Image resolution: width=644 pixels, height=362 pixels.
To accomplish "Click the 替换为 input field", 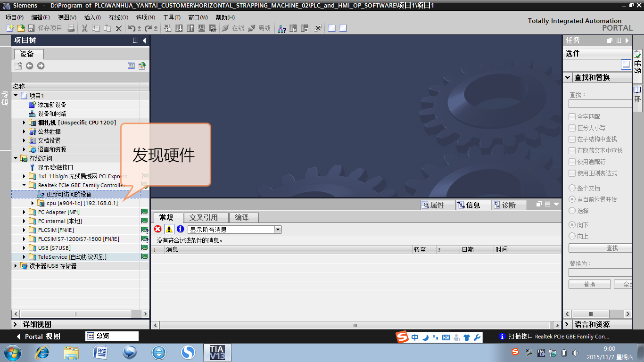I will point(600,272).
